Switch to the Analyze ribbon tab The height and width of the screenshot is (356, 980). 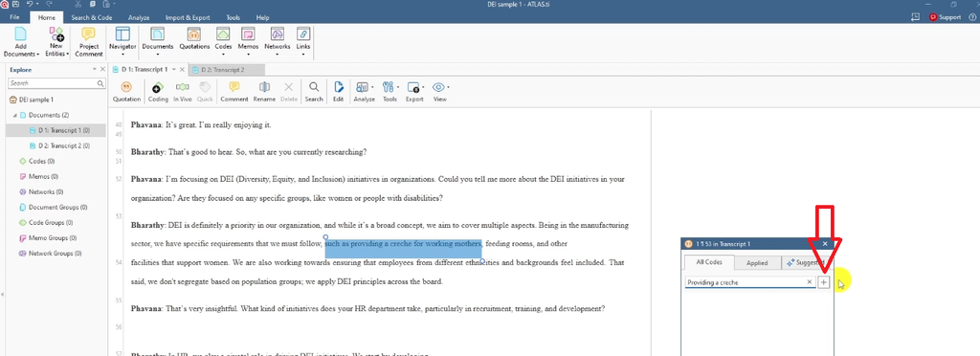point(138,17)
